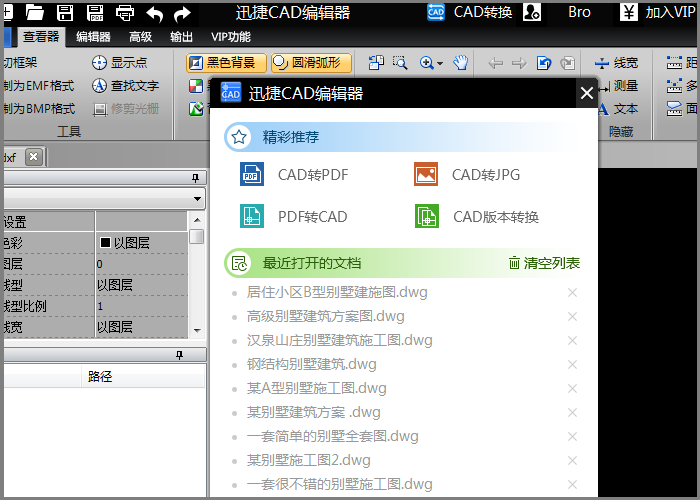Click the copy layout icon left of zoom window
Image resolution: width=700 pixels, height=500 pixels.
click(x=376, y=63)
